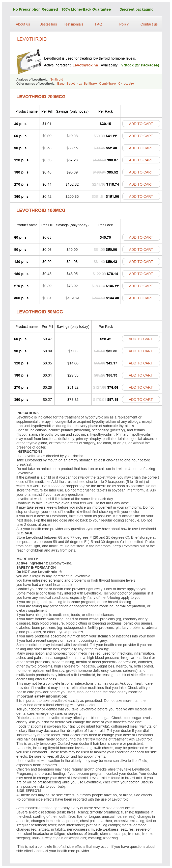Open the Testimonials page
The width and height of the screenshot is (172, 868).
73,24
